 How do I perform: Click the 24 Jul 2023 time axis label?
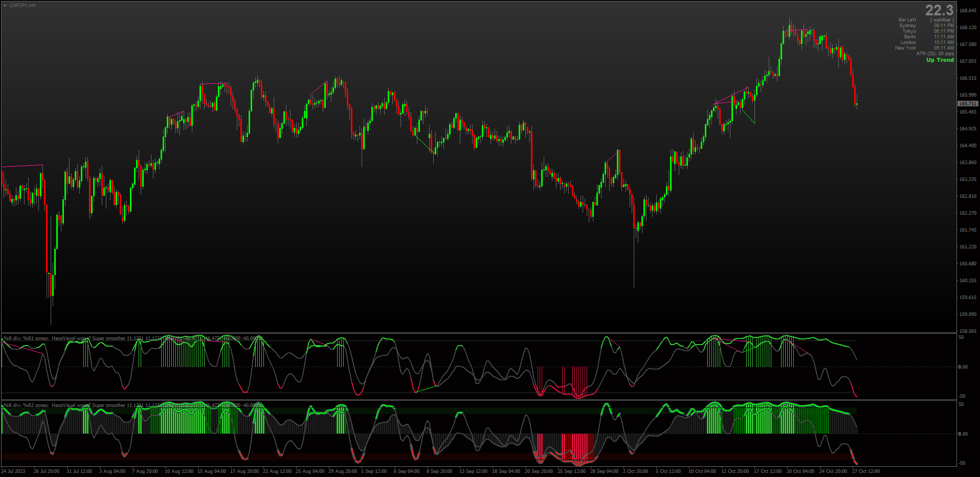pyautogui.click(x=13, y=471)
